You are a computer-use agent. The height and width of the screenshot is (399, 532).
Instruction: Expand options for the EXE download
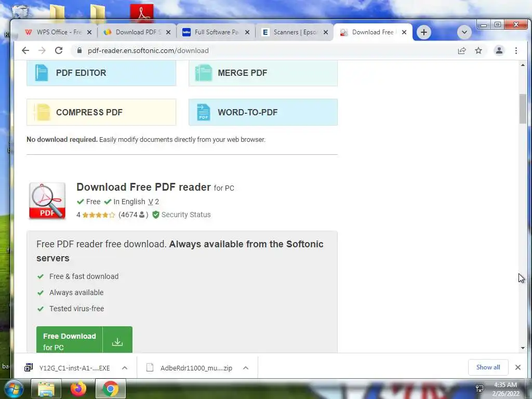[x=125, y=368]
